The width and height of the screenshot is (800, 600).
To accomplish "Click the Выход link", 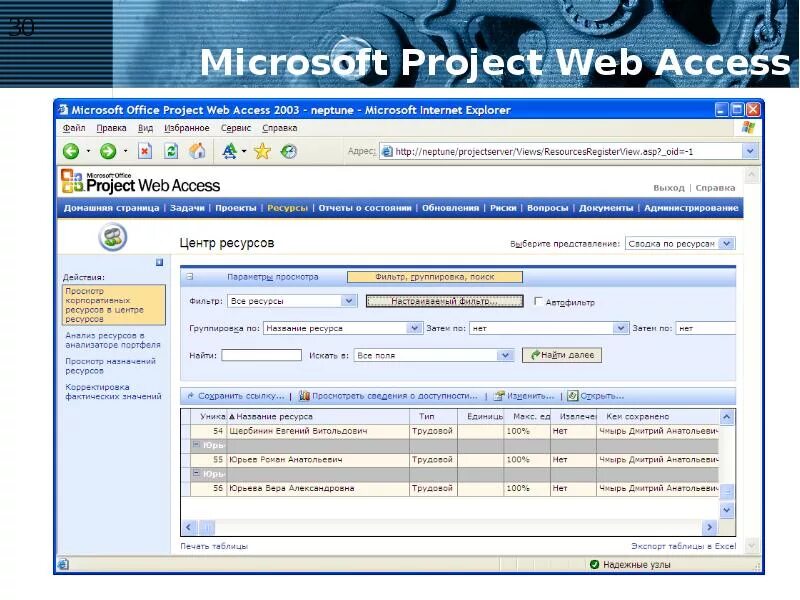I will point(669,188).
